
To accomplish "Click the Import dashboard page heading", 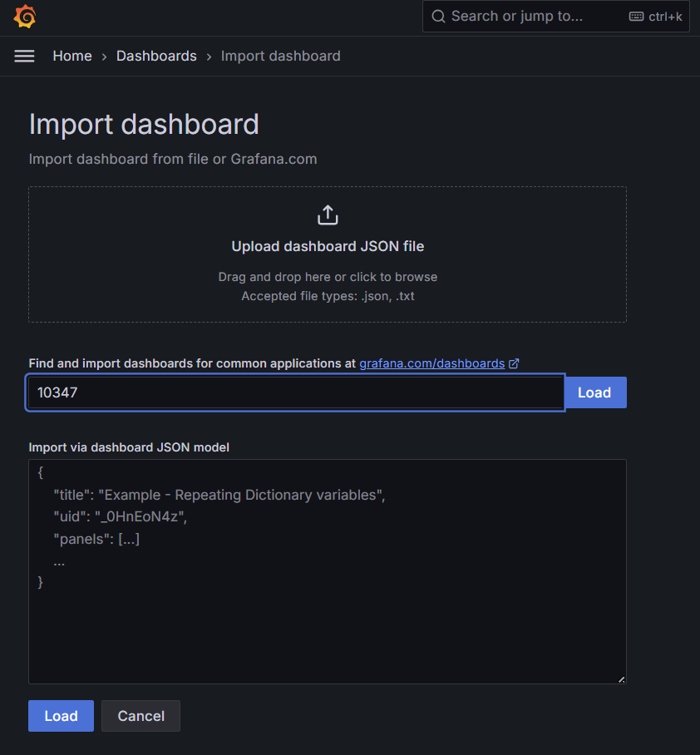I will pyautogui.click(x=144, y=124).
